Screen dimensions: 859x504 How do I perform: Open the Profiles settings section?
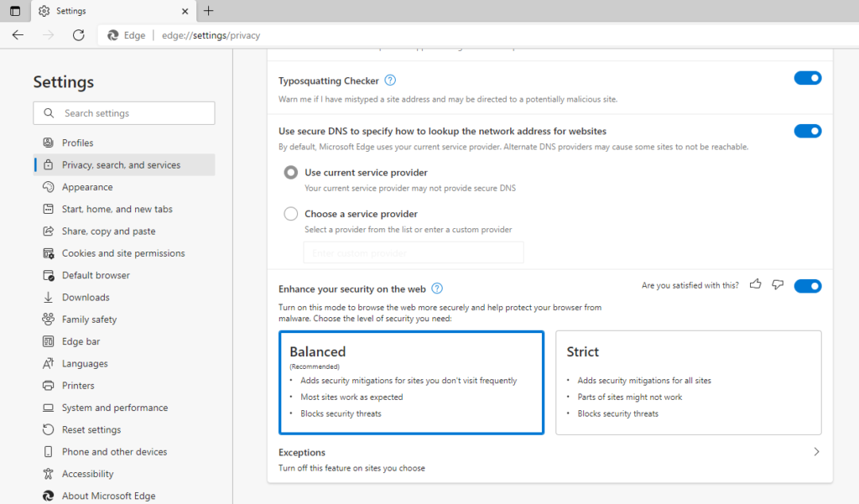(x=75, y=142)
